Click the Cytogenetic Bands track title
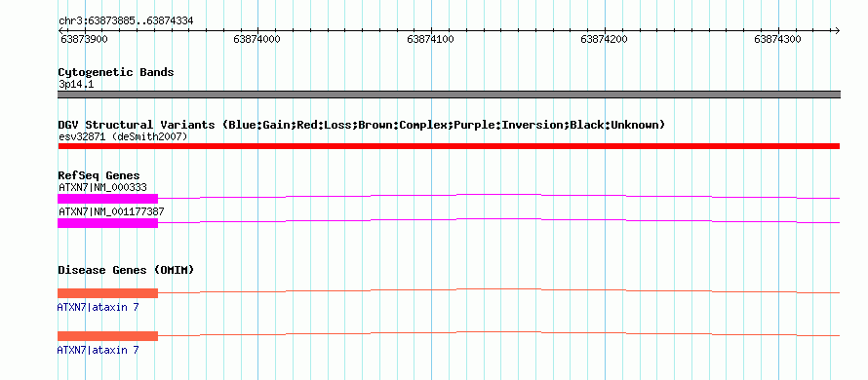 point(116,72)
